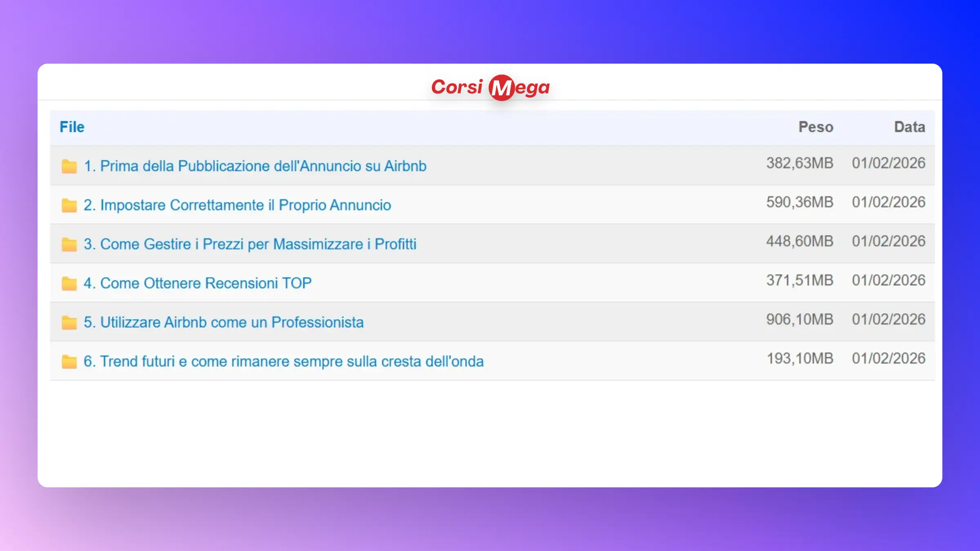Sort by the File column header
980x551 pixels.
(x=72, y=127)
